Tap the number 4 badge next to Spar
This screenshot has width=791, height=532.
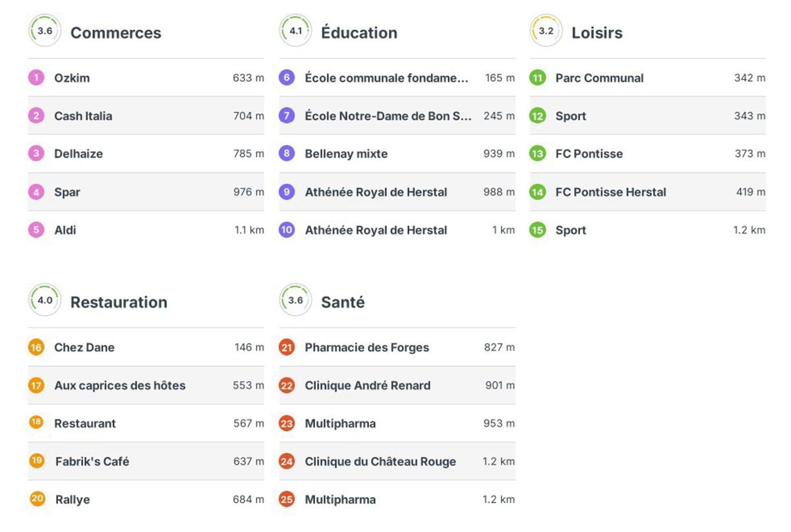point(36,192)
